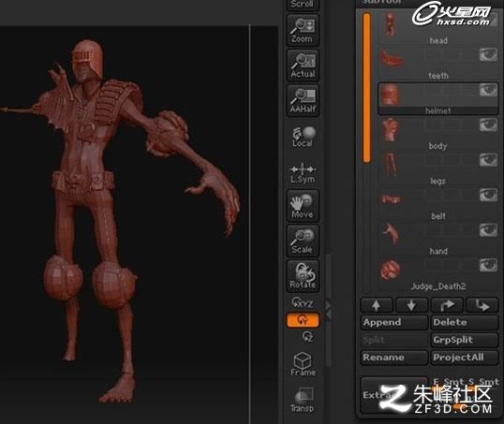This screenshot has width=504, height=424.
Task: Click the Extract button
Action: pos(394,395)
